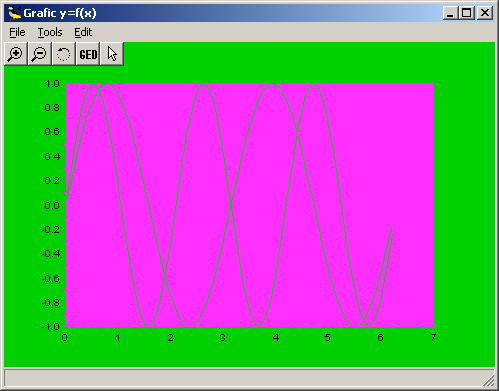This screenshot has height=391, width=499.
Task: Click the y-axis label -0.2
Action: click(51, 230)
